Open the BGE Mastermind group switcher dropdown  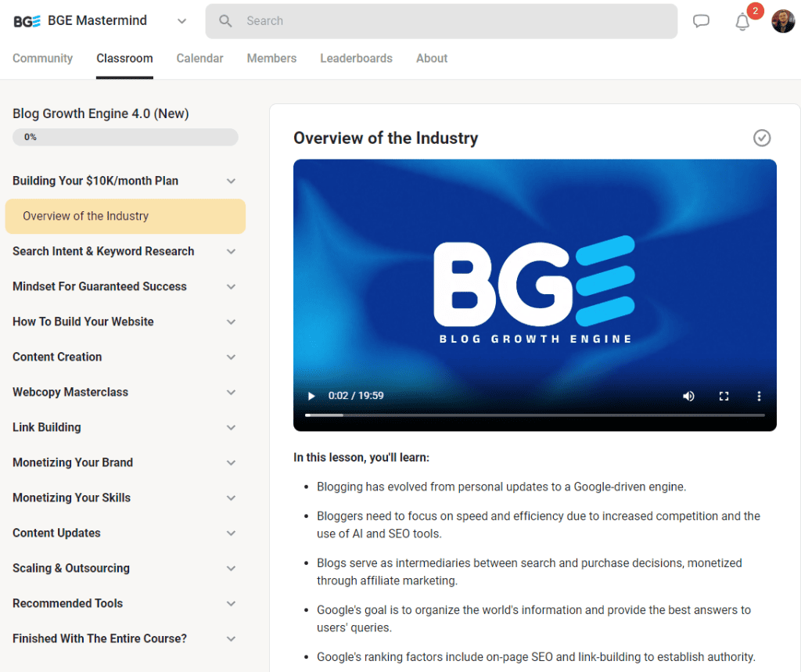point(181,21)
